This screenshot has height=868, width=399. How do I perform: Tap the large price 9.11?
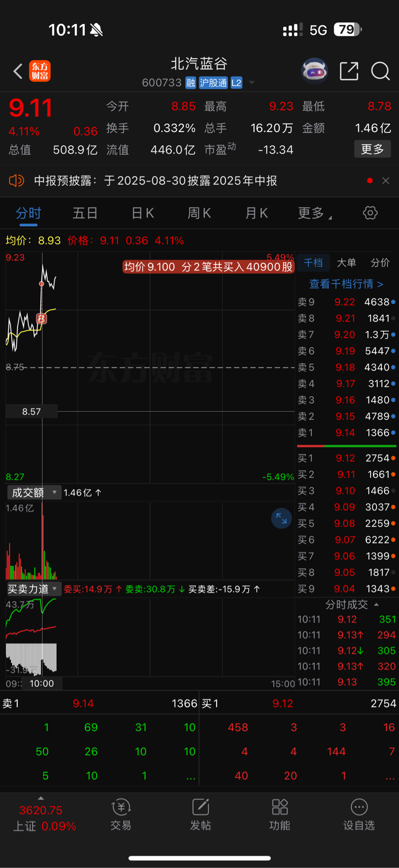point(31,108)
